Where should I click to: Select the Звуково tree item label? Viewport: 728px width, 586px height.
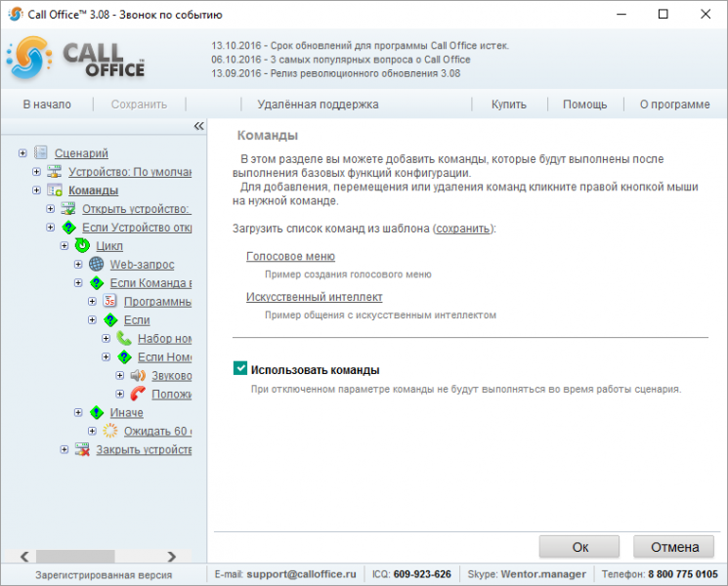click(171, 376)
